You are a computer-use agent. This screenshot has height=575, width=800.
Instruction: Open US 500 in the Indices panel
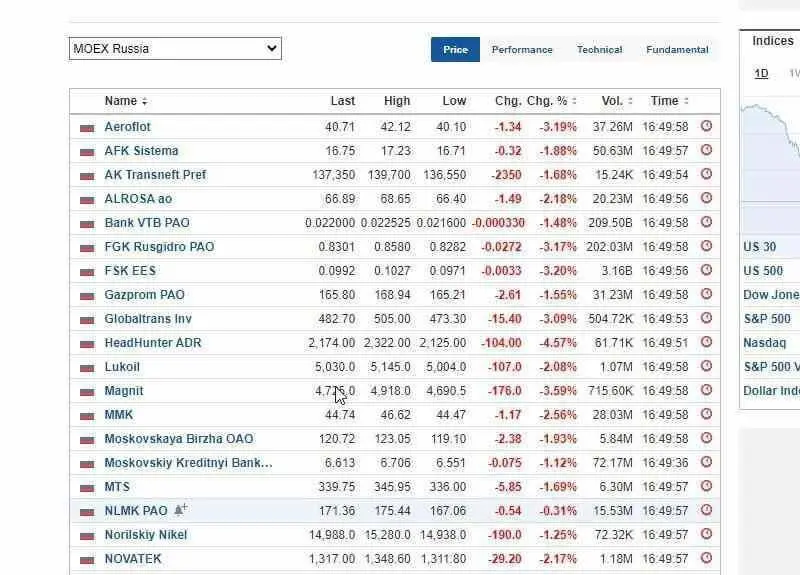point(763,270)
